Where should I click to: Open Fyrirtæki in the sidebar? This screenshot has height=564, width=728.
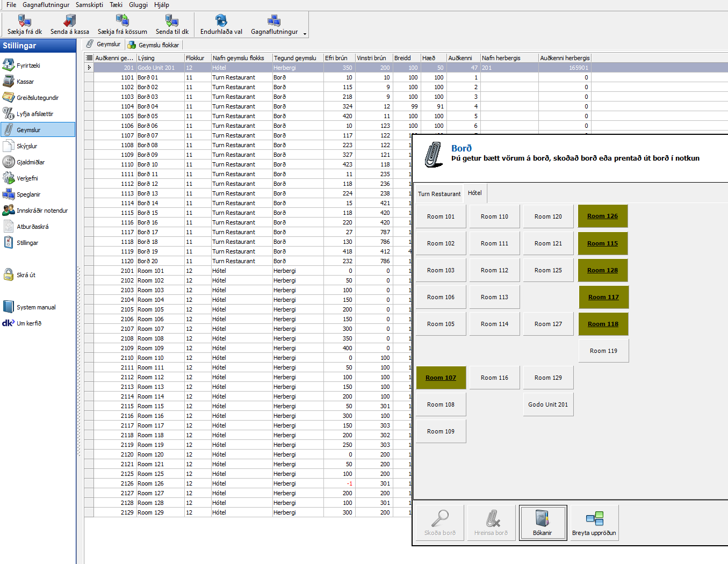click(28, 66)
